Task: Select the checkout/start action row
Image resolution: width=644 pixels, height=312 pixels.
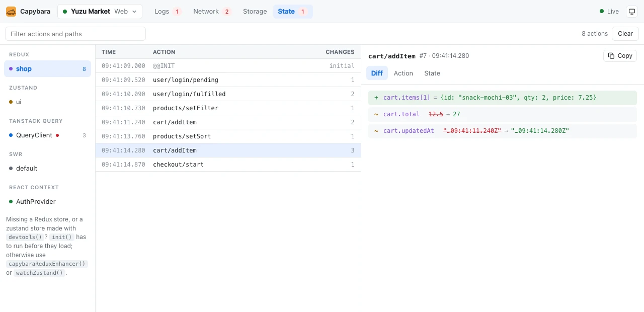Action: [228, 165]
